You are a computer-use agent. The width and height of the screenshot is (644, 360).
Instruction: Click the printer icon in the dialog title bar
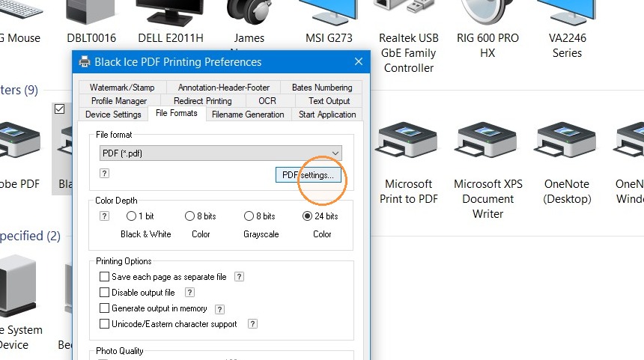tap(85, 61)
